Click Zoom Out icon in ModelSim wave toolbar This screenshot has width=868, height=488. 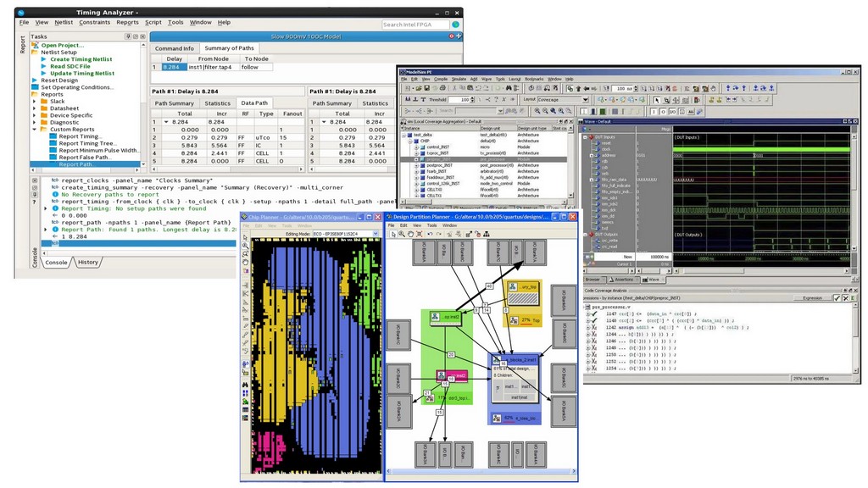[545, 111]
